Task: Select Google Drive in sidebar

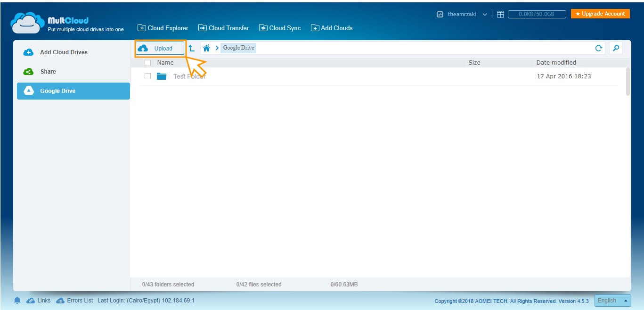Action: (x=73, y=91)
